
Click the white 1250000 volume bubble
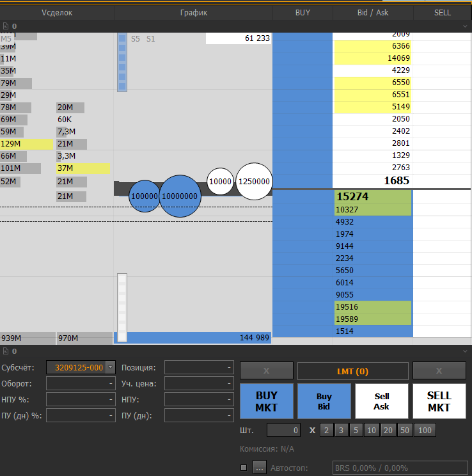254,182
